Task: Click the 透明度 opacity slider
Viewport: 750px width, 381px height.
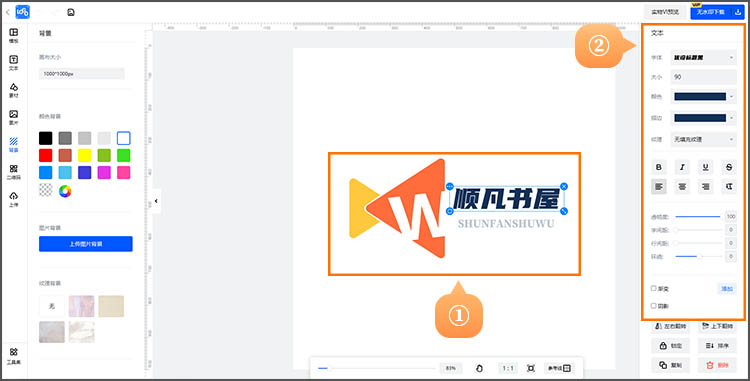Action: (698, 217)
